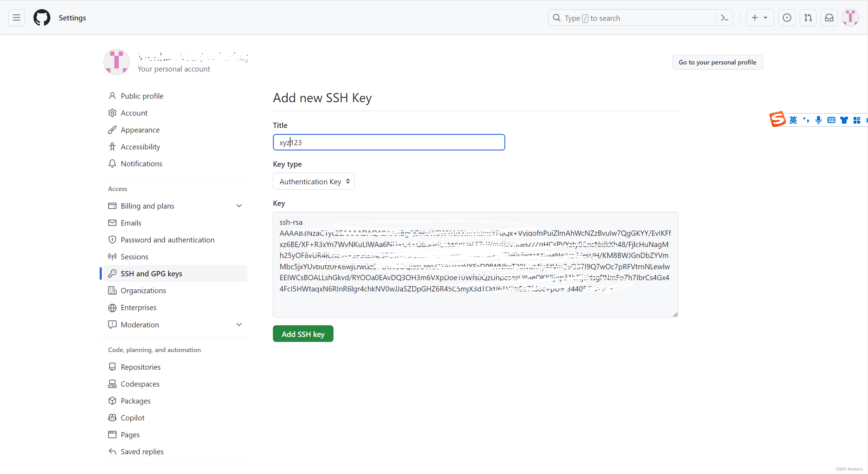Click the Title input field xyz123

pos(389,142)
